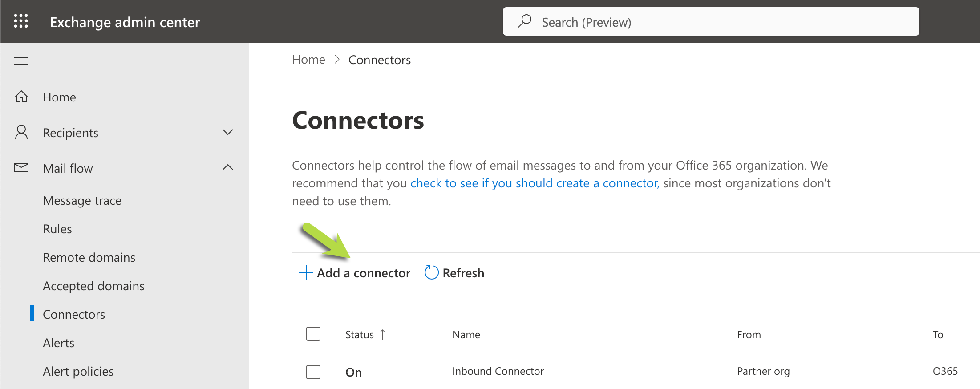Click the Mail flow envelope icon
The height and width of the screenshot is (389, 980).
tap(21, 167)
